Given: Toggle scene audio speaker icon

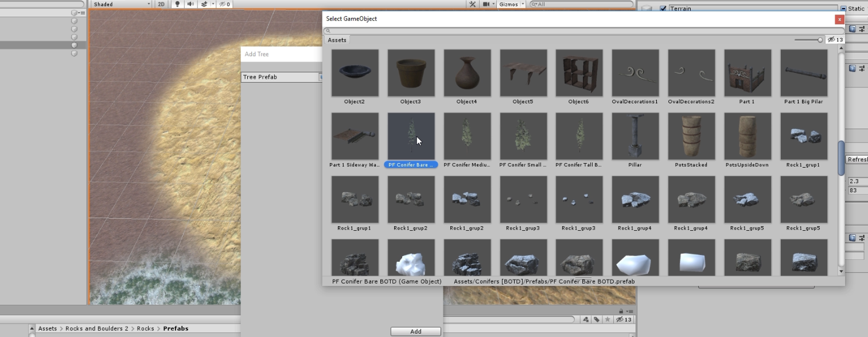Looking at the screenshot, I should [190, 4].
